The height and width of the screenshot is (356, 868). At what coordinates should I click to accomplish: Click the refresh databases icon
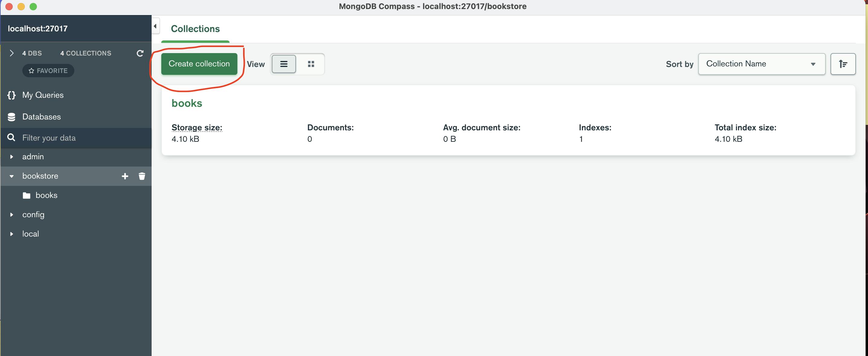click(x=140, y=53)
